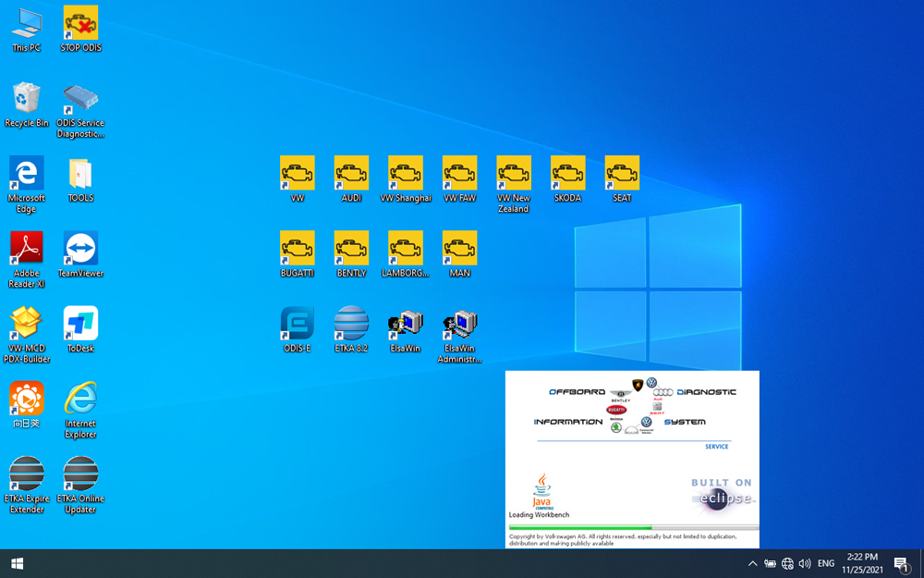Select the ETKA Expire Extender icon
The height and width of the screenshot is (578, 924).
[27, 486]
